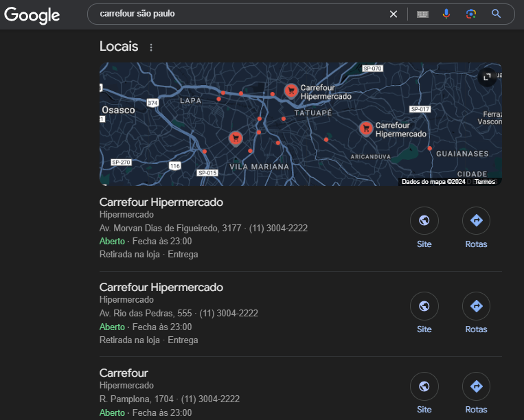Click the magnifying glass search button
Screen dimensions: 524x420
pyautogui.click(x=497, y=14)
